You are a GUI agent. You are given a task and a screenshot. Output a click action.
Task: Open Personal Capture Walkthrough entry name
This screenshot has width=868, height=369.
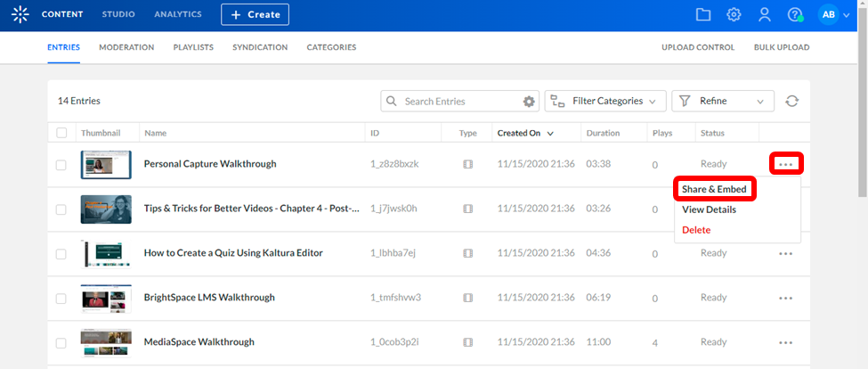click(210, 164)
